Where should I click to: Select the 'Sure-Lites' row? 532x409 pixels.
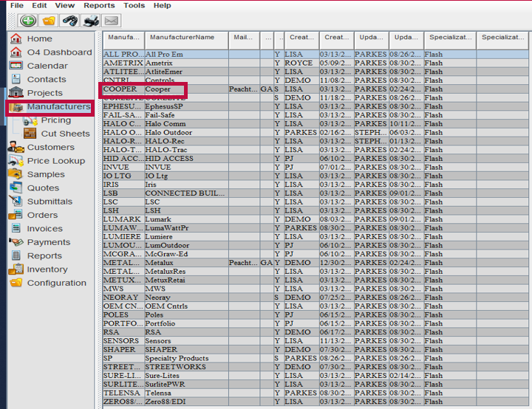click(316, 376)
